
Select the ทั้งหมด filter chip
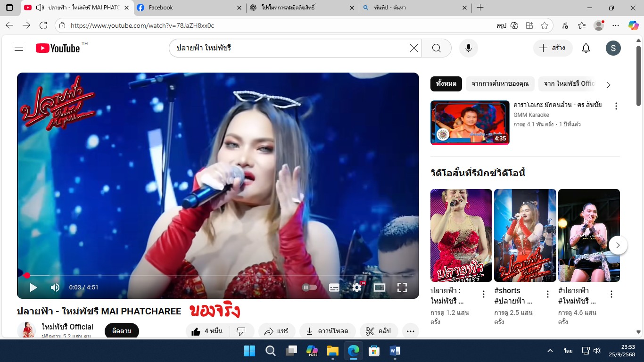(446, 84)
